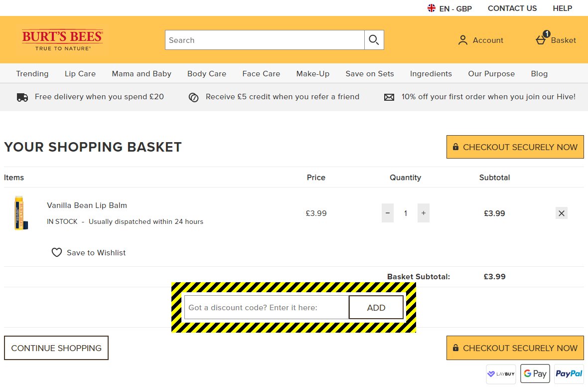Click the £5 refer a friend credit offer

283,96
